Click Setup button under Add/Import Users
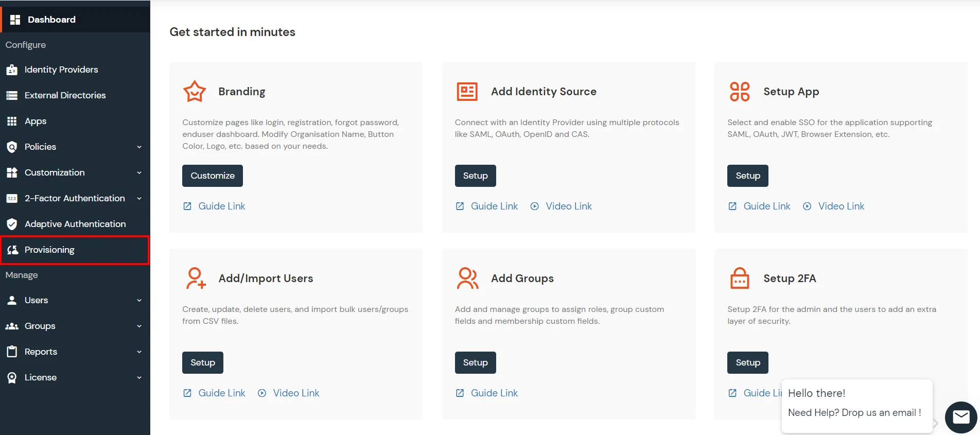 tap(203, 362)
